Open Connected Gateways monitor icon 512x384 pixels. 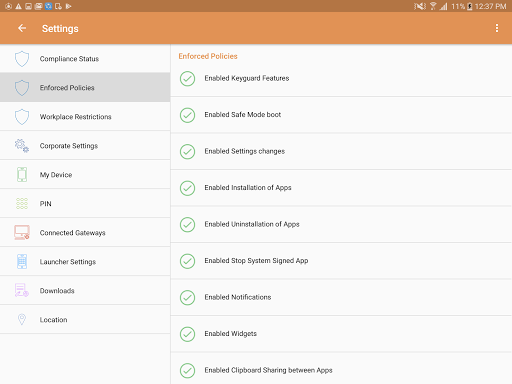pyautogui.click(x=22, y=233)
